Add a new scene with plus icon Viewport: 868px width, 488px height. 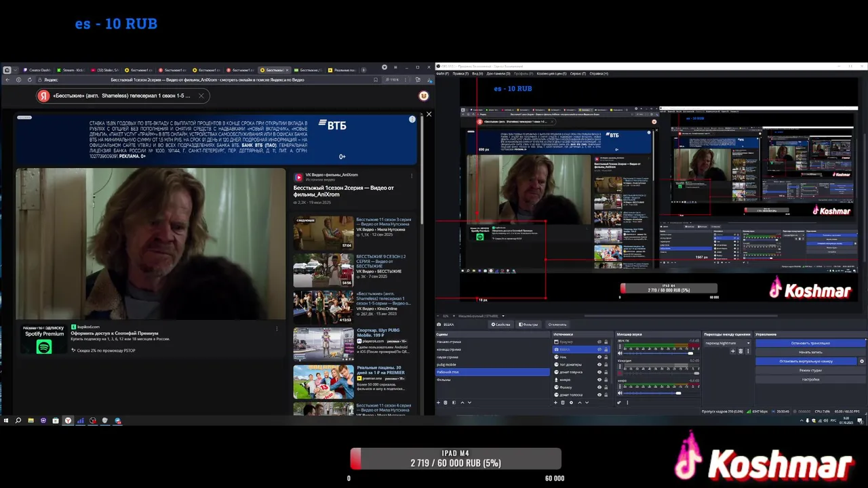pyautogui.click(x=438, y=403)
